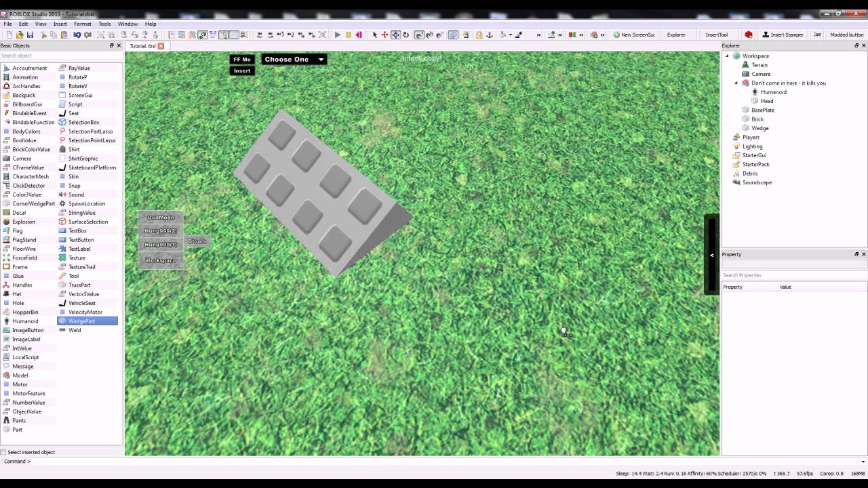Open the Format menu
The width and height of the screenshot is (868, 488).
(83, 24)
